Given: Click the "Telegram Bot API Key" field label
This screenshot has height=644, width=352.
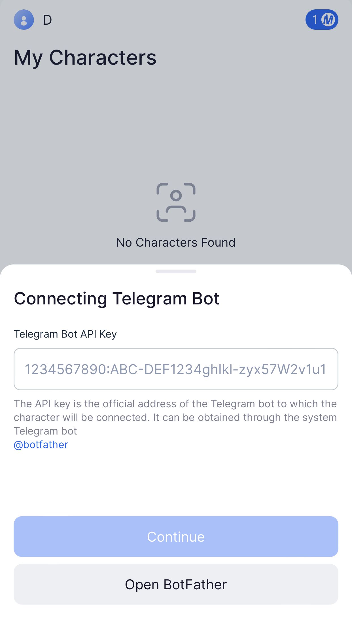Looking at the screenshot, I should (x=65, y=334).
